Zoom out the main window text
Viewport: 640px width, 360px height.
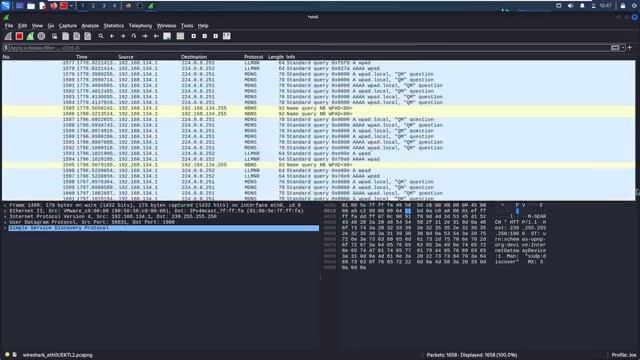pyautogui.click(x=204, y=36)
